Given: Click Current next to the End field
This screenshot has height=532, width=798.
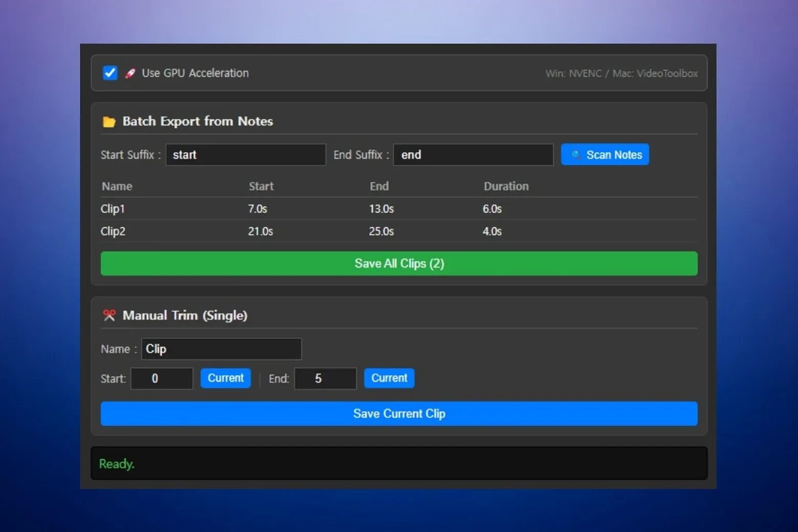Looking at the screenshot, I should pyautogui.click(x=389, y=378).
